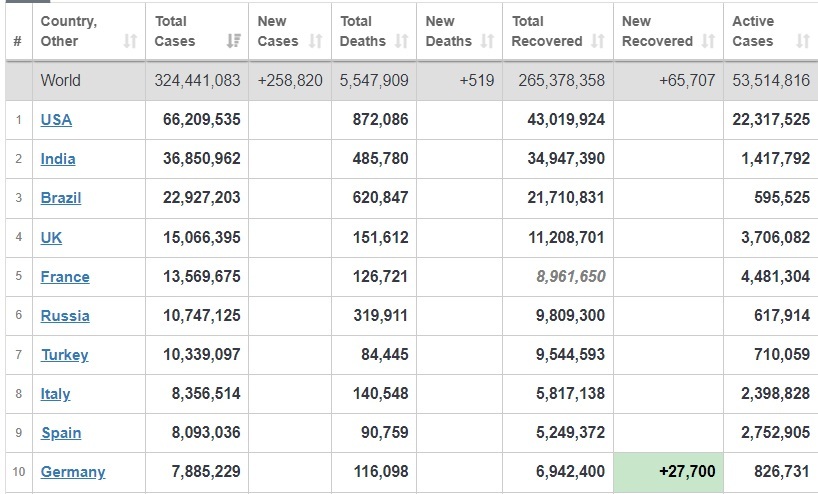The width and height of the screenshot is (818, 494).
Task: Open the Germany country link
Action: [73, 472]
